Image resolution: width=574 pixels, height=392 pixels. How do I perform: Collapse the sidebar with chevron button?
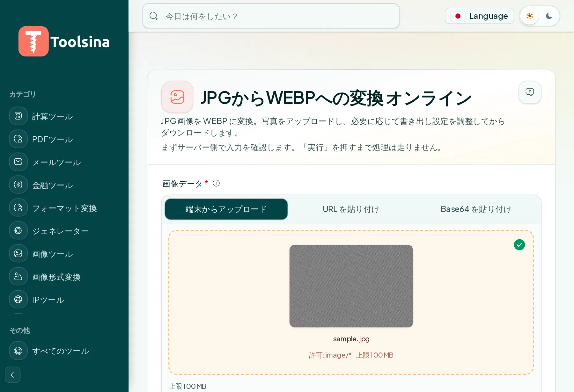pos(13,375)
